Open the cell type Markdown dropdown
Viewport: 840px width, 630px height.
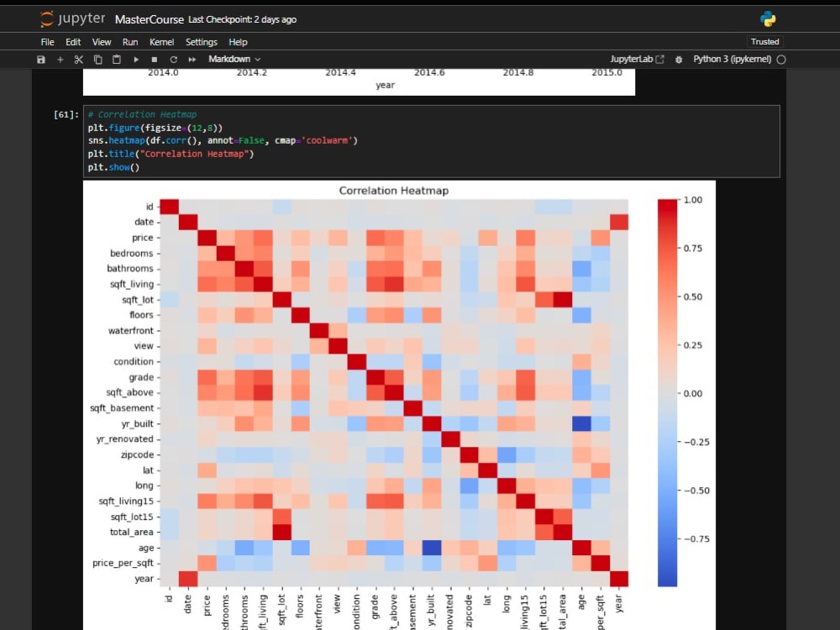(234, 59)
